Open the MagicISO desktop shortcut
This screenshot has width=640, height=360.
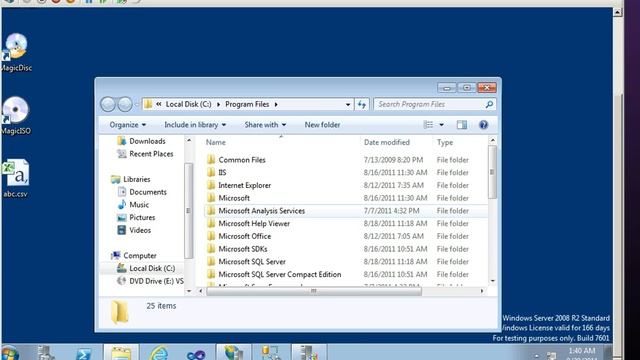point(16,116)
